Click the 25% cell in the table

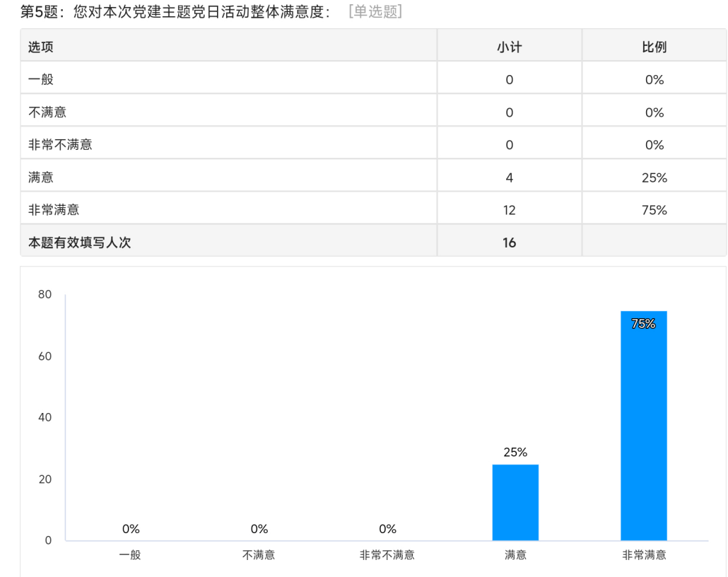[654, 177]
